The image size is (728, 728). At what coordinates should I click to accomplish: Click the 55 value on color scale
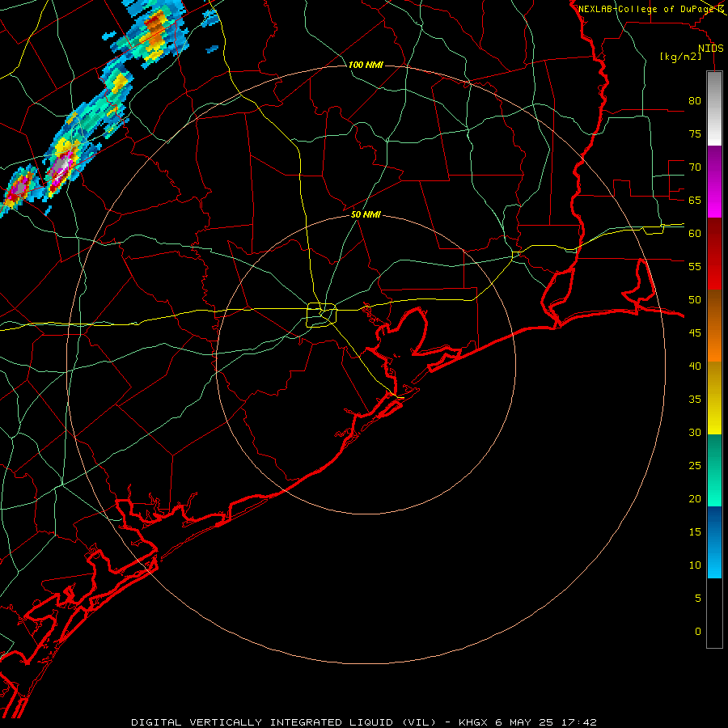[x=695, y=266]
